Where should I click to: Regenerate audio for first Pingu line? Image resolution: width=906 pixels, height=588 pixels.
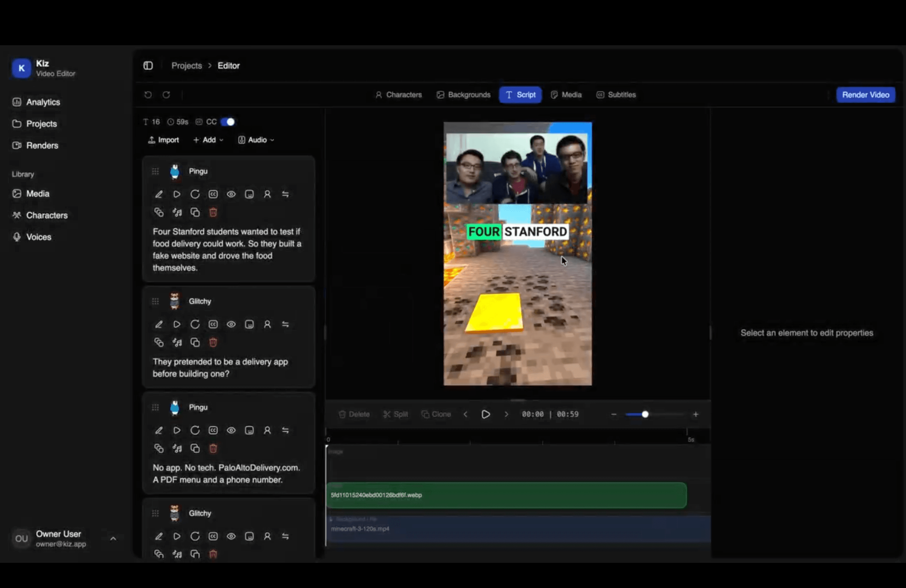(195, 194)
